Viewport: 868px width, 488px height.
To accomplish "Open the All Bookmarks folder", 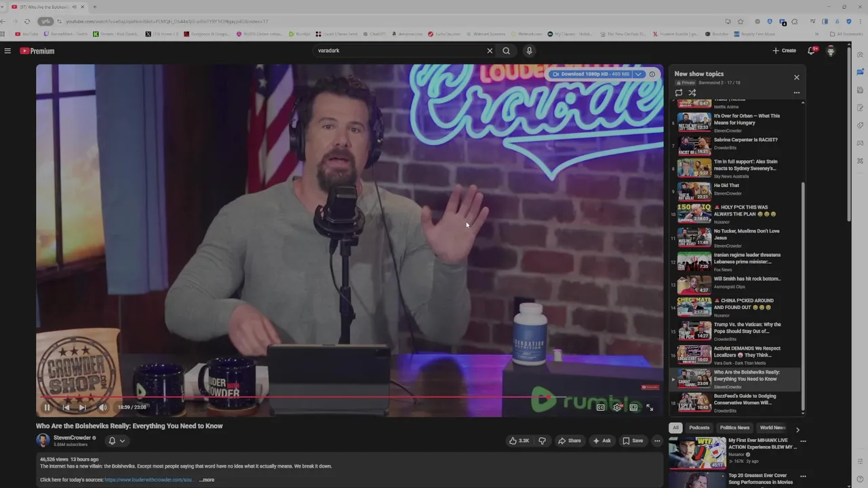I will pos(846,34).
